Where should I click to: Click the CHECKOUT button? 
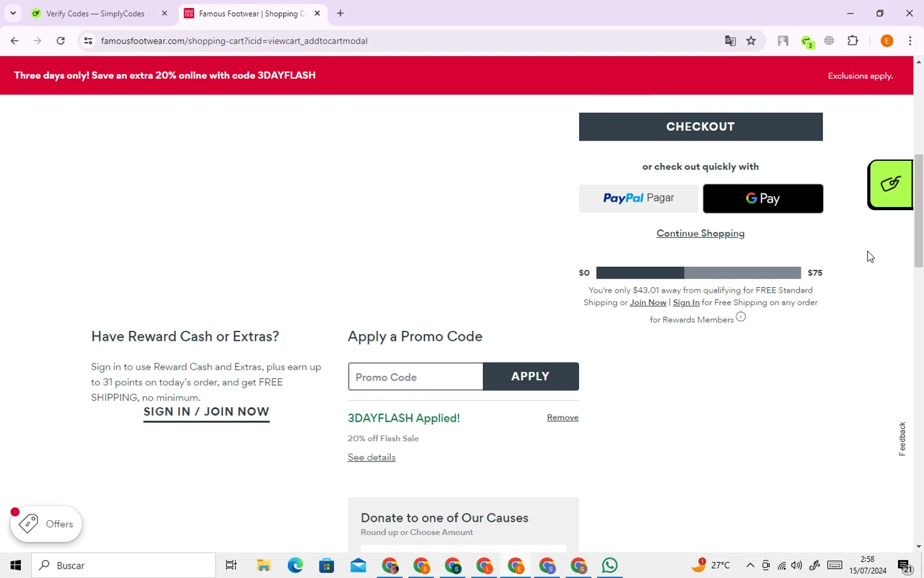click(x=700, y=126)
